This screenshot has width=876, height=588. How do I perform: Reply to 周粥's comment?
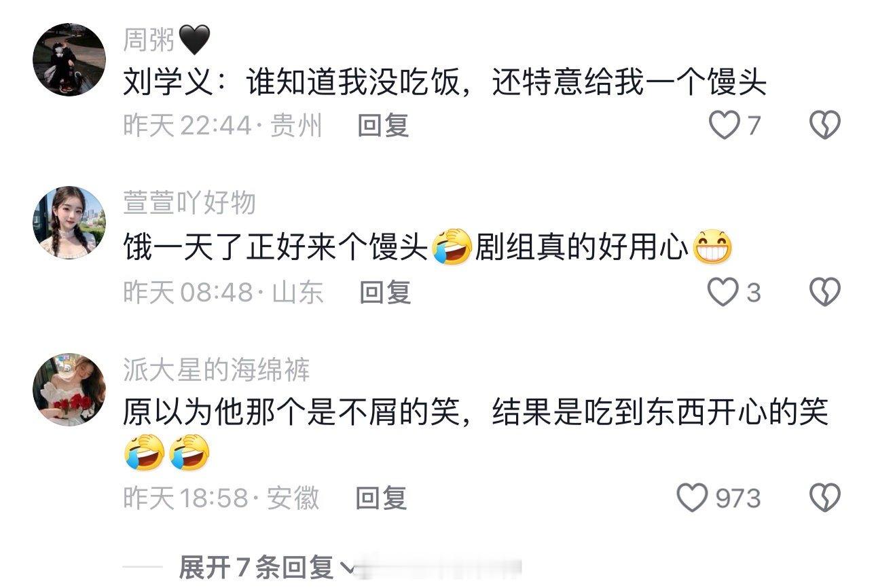pyautogui.click(x=383, y=126)
